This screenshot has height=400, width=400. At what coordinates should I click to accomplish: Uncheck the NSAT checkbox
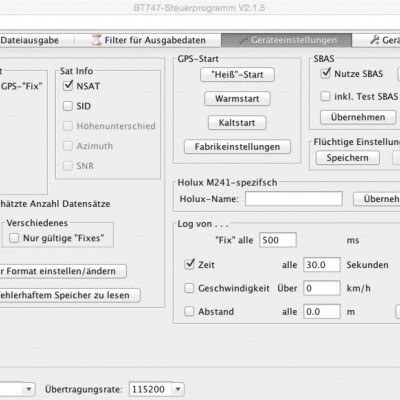[x=68, y=86]
